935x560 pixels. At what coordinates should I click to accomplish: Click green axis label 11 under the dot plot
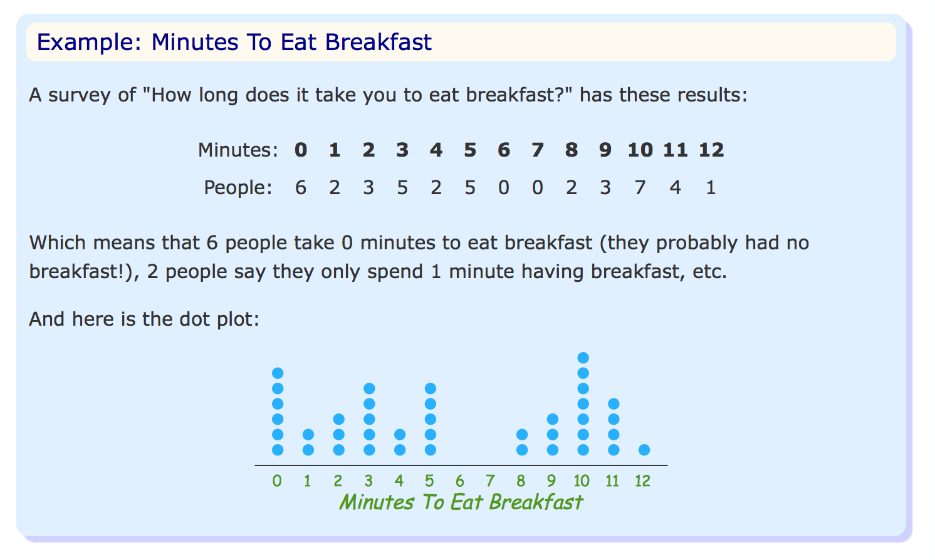tap(612, 481)
